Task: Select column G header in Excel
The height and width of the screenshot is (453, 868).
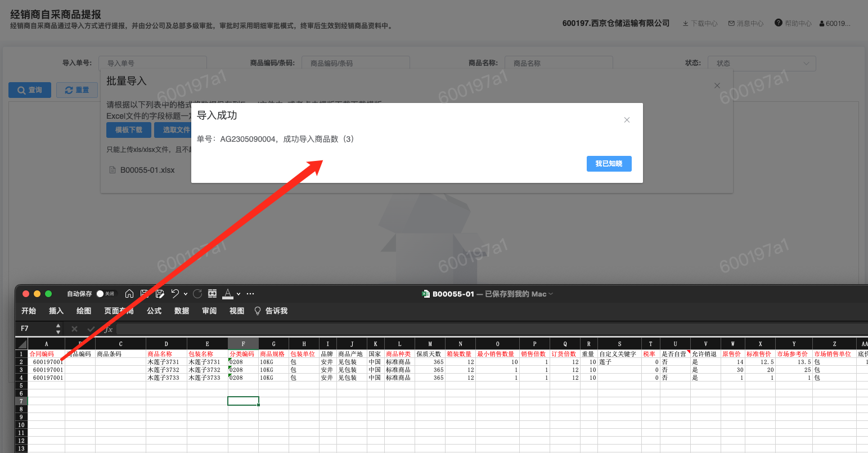Action: (x=274, y=344)
